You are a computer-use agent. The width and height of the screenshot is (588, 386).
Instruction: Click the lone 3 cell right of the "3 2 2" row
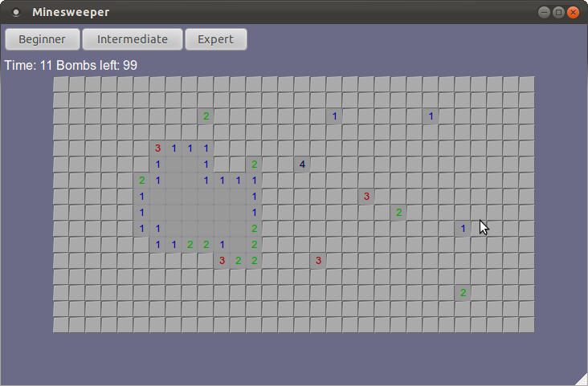click(x=318, y=261)
